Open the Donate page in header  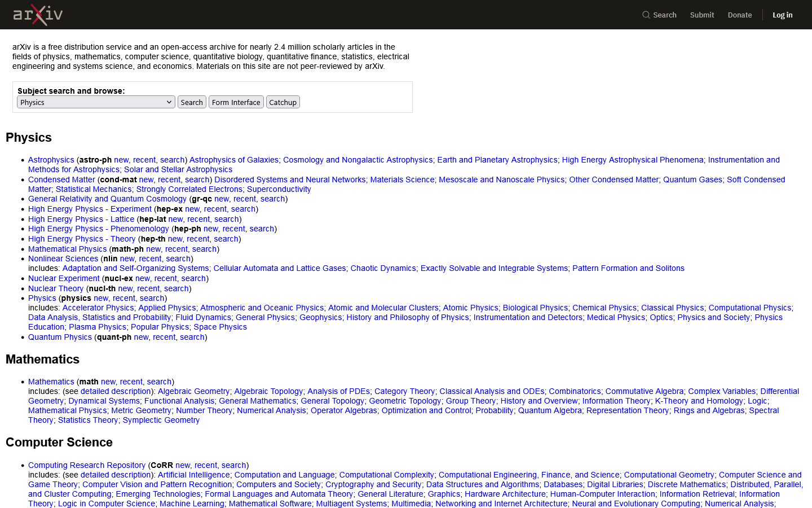pos(740,15)
